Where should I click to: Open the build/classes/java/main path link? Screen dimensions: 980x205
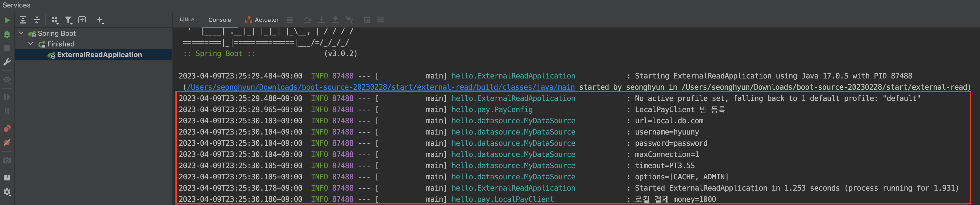380,87
